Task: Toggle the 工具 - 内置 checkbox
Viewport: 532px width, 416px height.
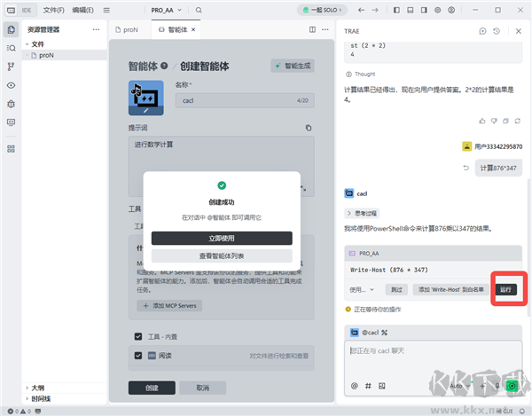Action: click(138, 336)
